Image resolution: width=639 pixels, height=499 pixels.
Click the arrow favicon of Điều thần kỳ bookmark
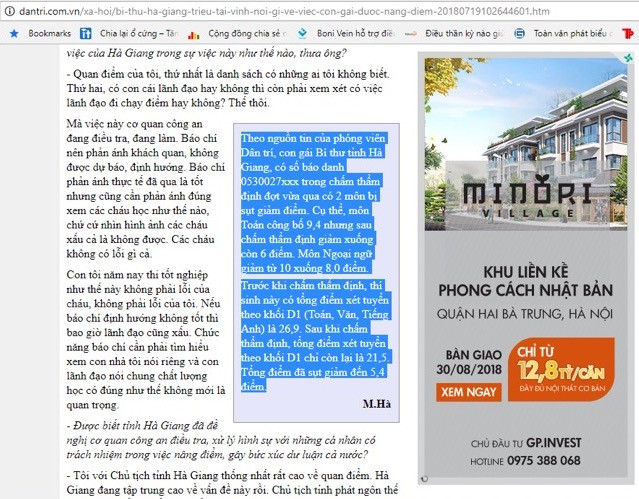click(x=411, y=34)
